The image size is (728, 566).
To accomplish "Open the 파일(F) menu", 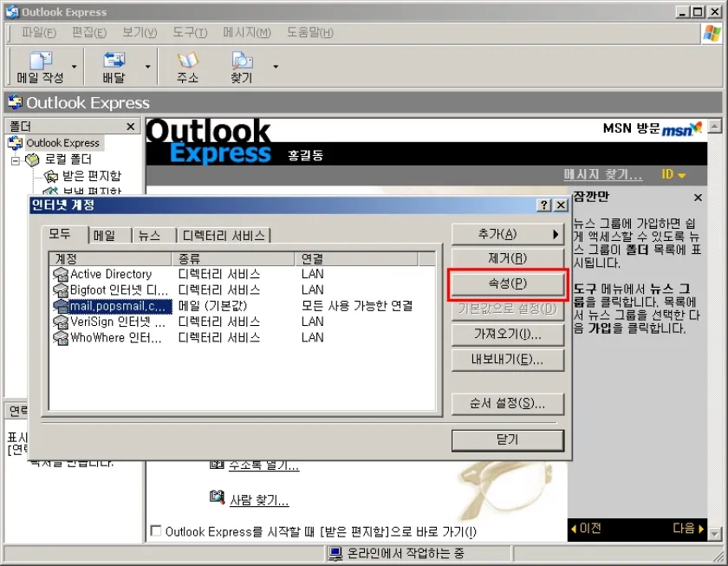I will coord(39,32).
